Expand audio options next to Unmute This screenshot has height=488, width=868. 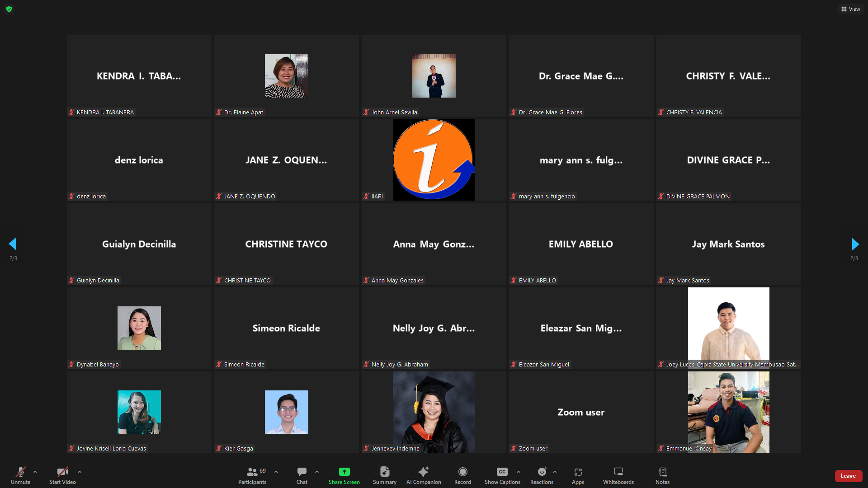[x=35, y=472]
